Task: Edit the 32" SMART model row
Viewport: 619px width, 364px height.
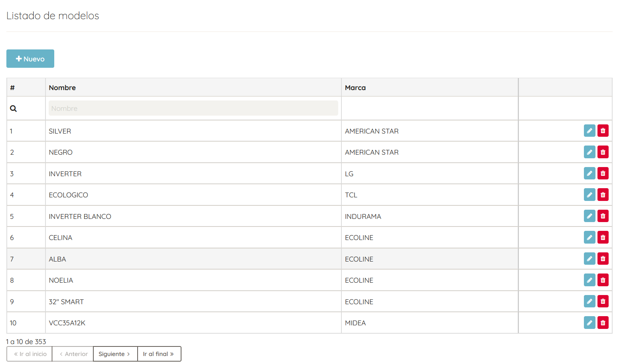Action: pyautogui.click(x=589, y=301)
